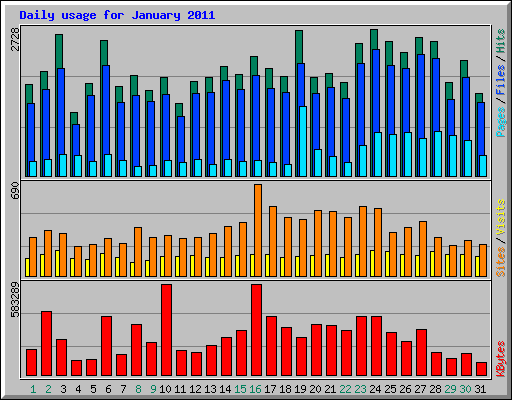Click the Sites legend label
The height and width of the screenshot is (400, 512).
tap(501, 262)
